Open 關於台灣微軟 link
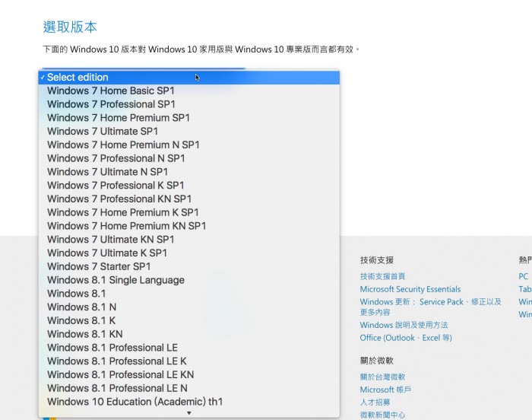Viewport: 532px width, 420px height. pyautogui.click(x=382, y=377)
